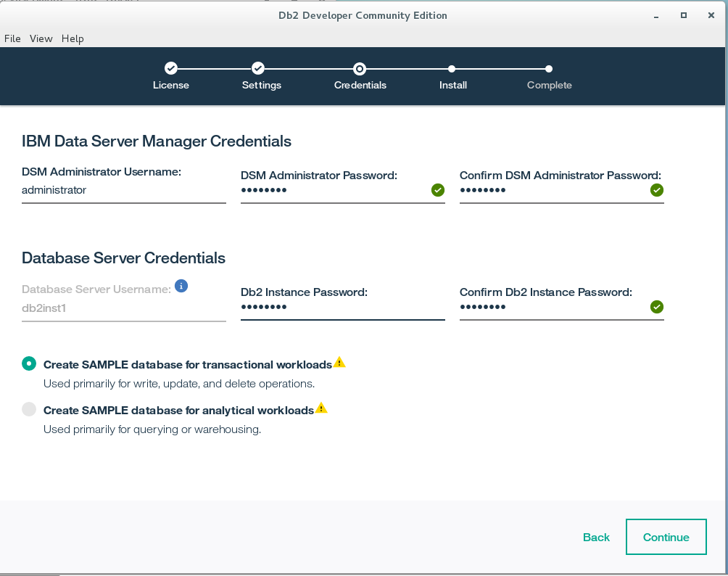Open the Help menu
This screenshot has height=576, width=728.
tap(73, 38)
